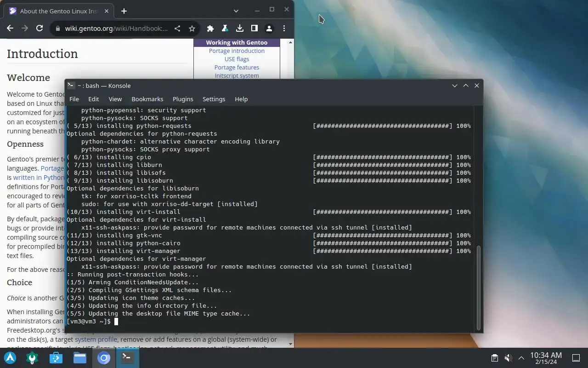
Task: Open the file manager taskbar icon
Action: pyautogui.click(x=80, y=358)
